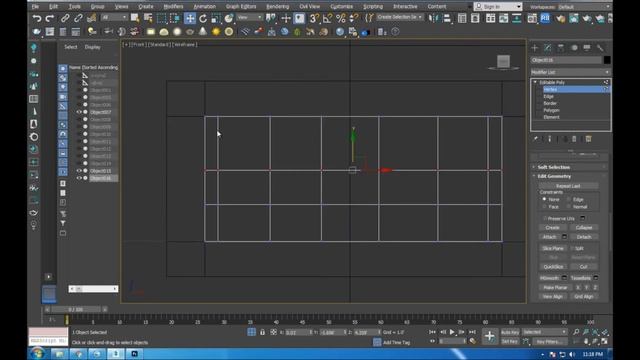The image size is (640, 360).
Task: Click Configure Modifier Sets icon
Action: [x=589, y=139]
